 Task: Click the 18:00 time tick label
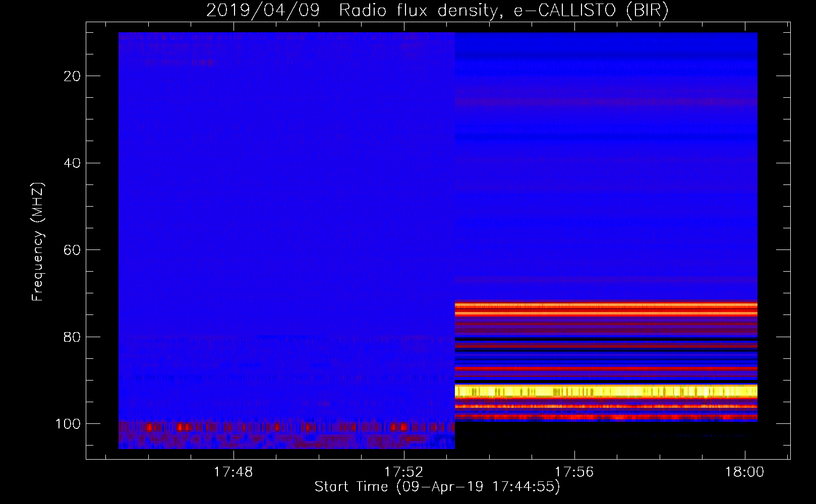click(744, 472)
